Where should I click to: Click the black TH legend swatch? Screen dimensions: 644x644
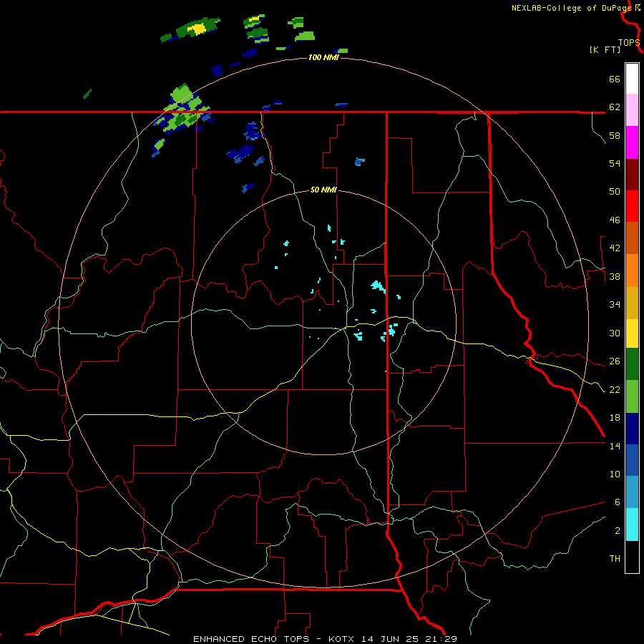coord(632,557)
